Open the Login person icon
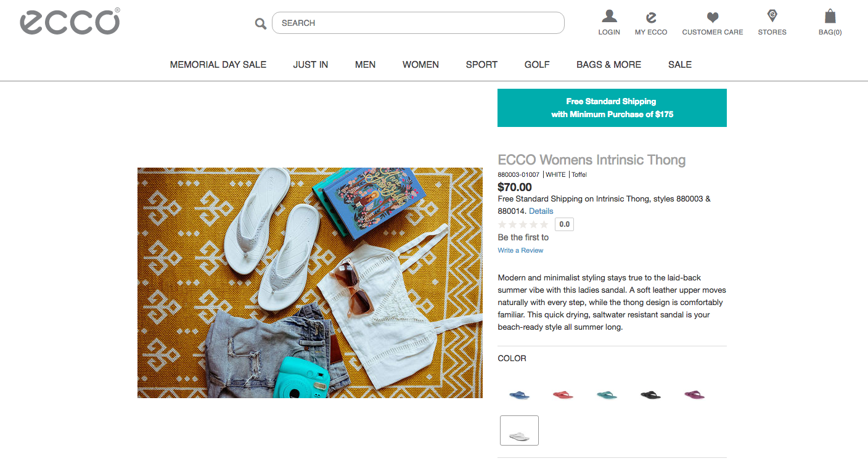 click(x=609, y=16)
